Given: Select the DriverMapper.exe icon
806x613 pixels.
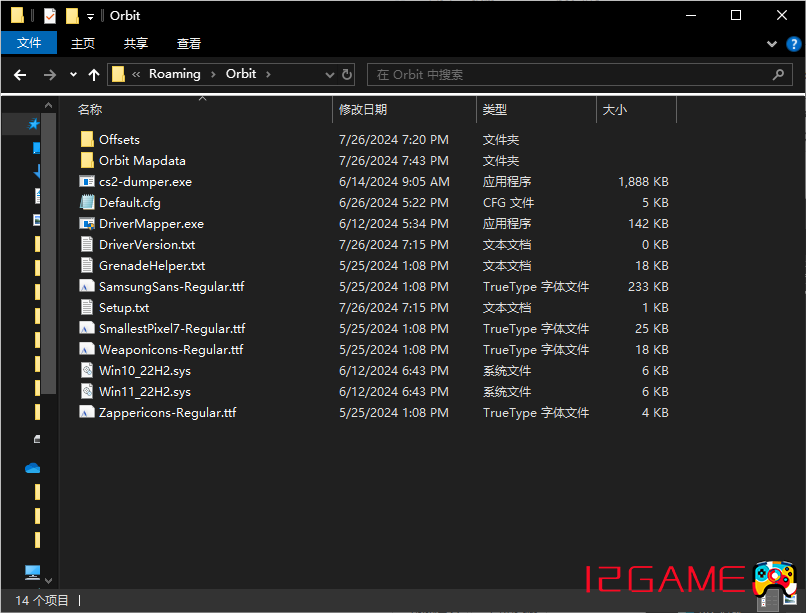Looking at the screenshot, I should [x=87, y=224].
